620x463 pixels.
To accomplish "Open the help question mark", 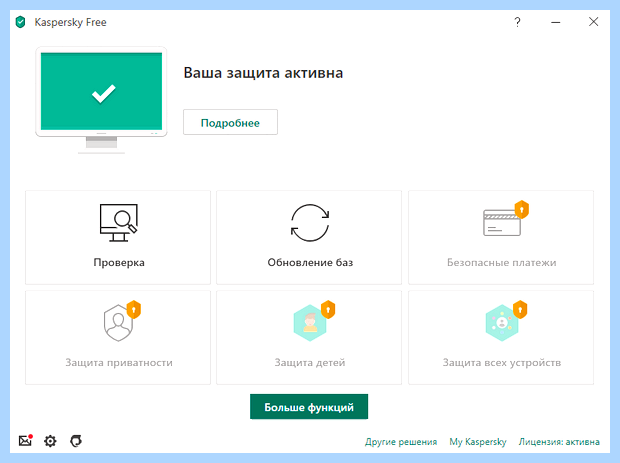I will click(x=517, y=22).
